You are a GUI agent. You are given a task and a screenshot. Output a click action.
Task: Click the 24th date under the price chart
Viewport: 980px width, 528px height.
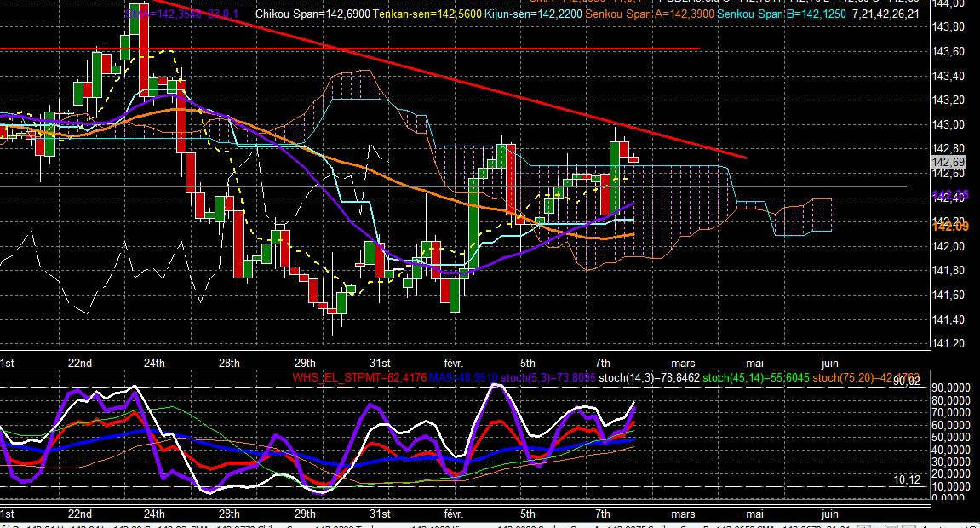pos(154,363)
